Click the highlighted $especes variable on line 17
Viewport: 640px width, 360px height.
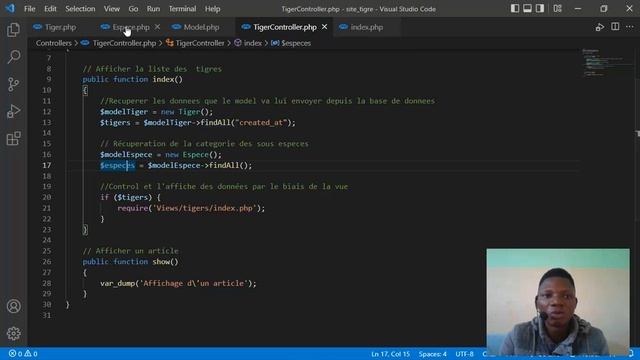tap(117, 165)
